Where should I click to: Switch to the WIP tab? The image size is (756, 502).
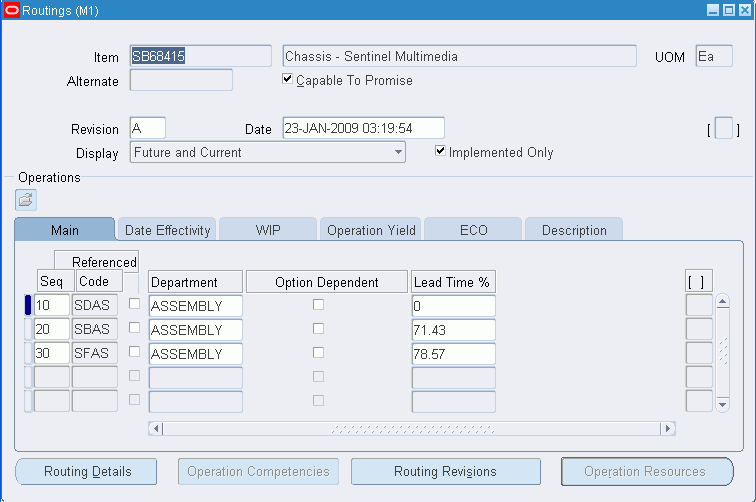268,230
